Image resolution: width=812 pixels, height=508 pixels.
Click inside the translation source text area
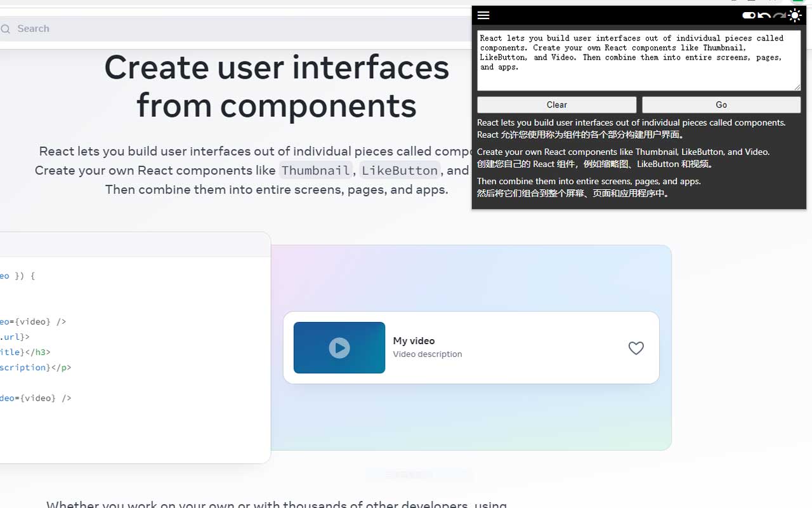click(x=639, y=61)
